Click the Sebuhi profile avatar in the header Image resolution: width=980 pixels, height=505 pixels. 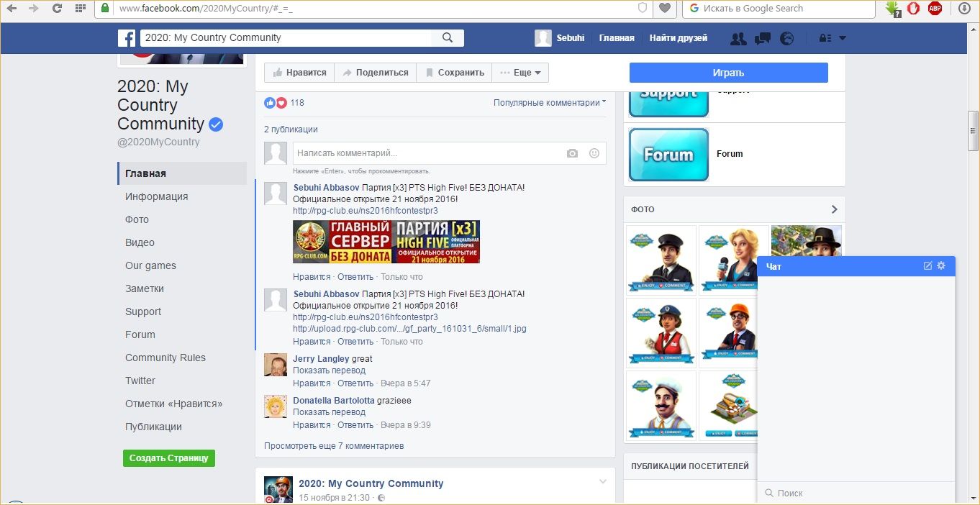543,38
